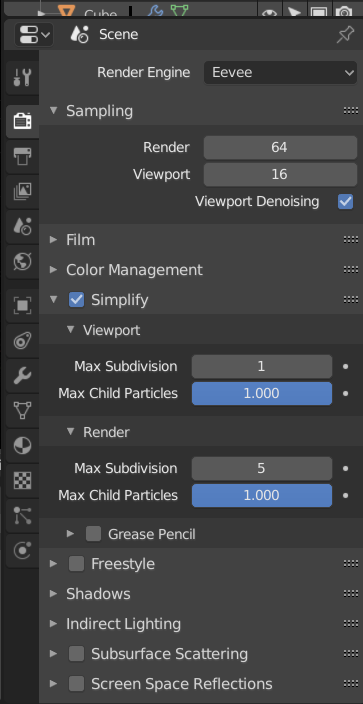Expand the Indirect Lighting panel
The height and width of the screenshot is (704, 363).
(x=54, y=624)
